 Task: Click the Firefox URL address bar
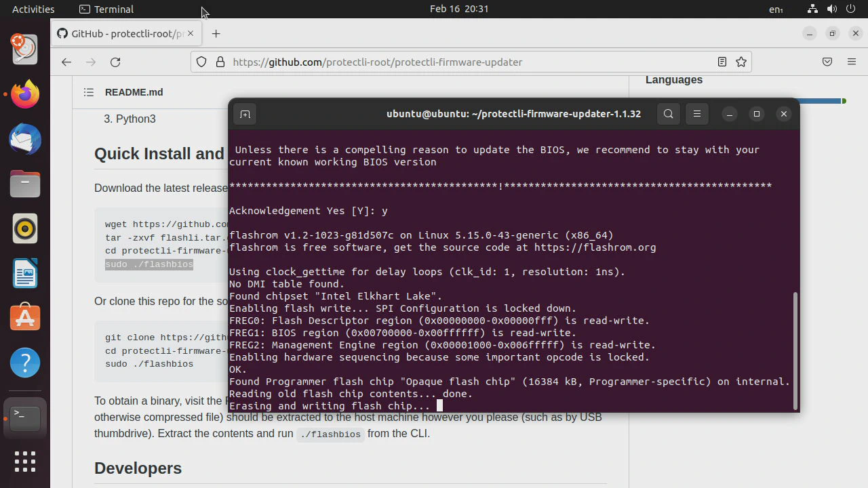click(471, 62)
